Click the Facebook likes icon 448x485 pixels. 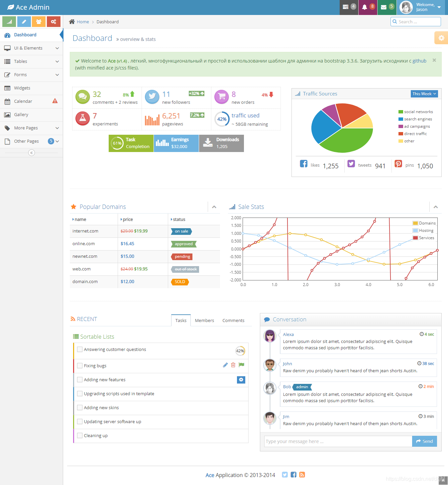click(x=304, y=164)
